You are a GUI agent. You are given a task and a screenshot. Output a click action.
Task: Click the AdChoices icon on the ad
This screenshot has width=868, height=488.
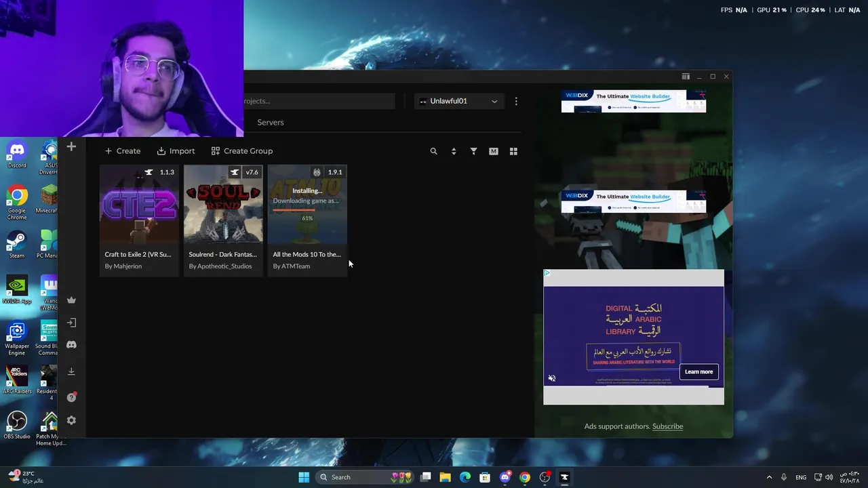[x=547, y=273]
